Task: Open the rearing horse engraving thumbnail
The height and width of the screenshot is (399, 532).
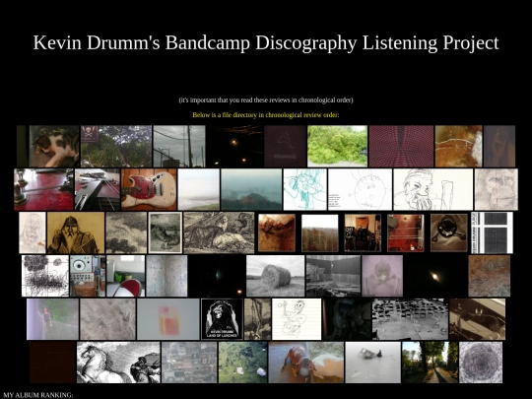Action: [118, 363]
